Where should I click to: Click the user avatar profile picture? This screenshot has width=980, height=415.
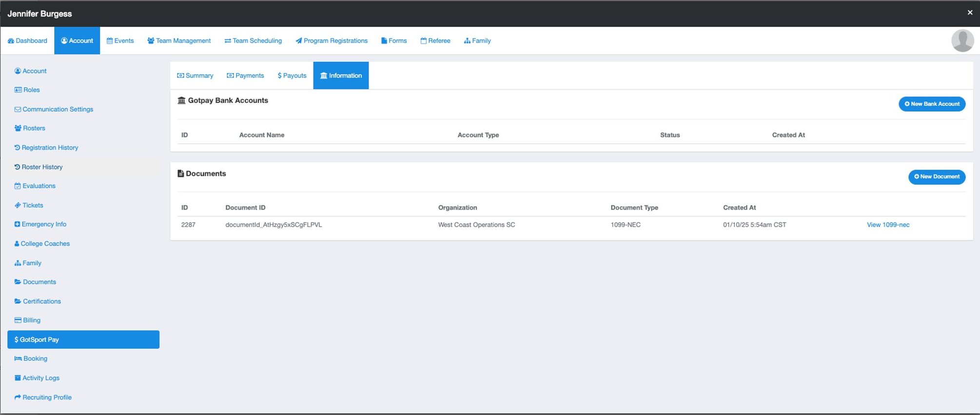click(962, 40)
